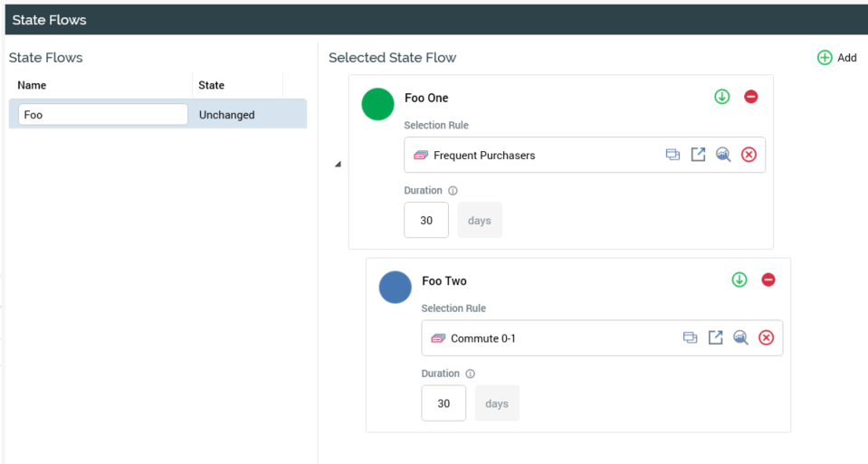Click the Add state button
The image size is (868, 464).
[x=836, y=58]
